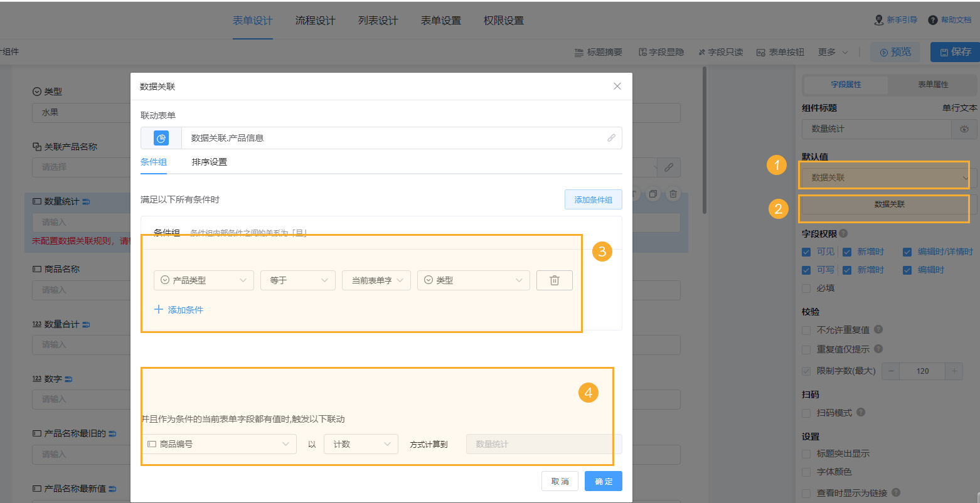
Task: Increase the 限制字数 value with plus stepper
Action: pos(954,371)
